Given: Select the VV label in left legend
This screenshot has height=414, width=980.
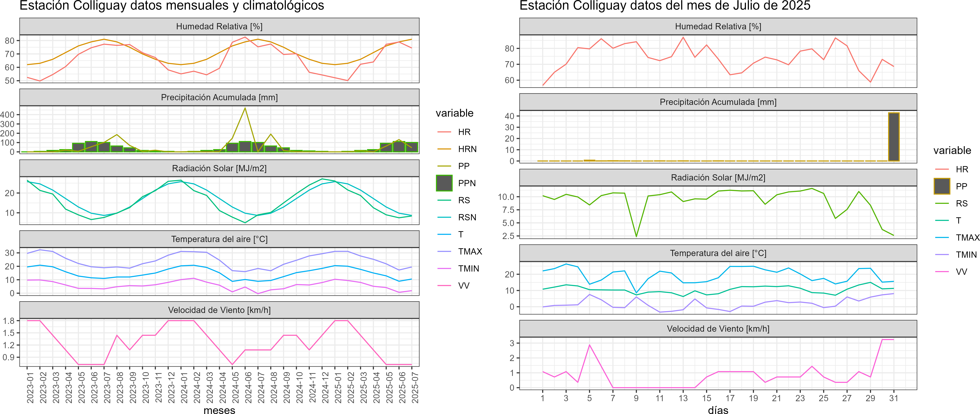Looking at the screenshot, I should tap(464, 286).
